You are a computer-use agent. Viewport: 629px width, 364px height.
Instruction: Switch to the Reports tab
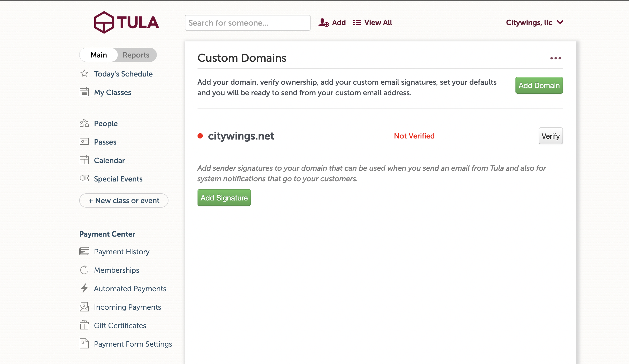coord(136,55)
